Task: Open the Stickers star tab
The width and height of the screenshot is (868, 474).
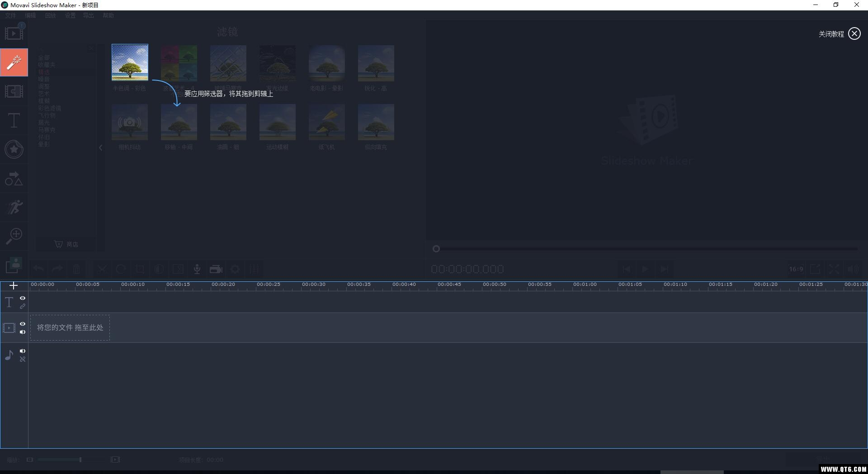Action: tap(14, 149)
